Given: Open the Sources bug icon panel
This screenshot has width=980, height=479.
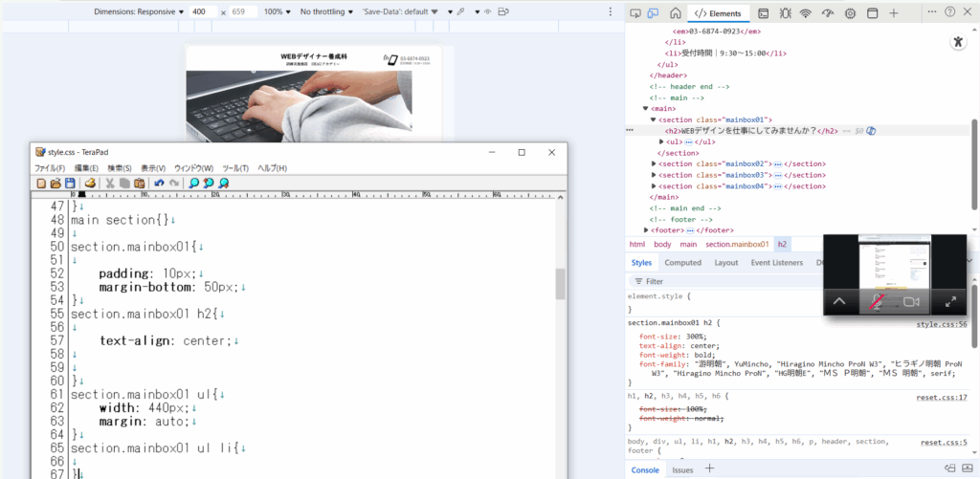Looking at the screenshot, I should [x=785, y=13].
